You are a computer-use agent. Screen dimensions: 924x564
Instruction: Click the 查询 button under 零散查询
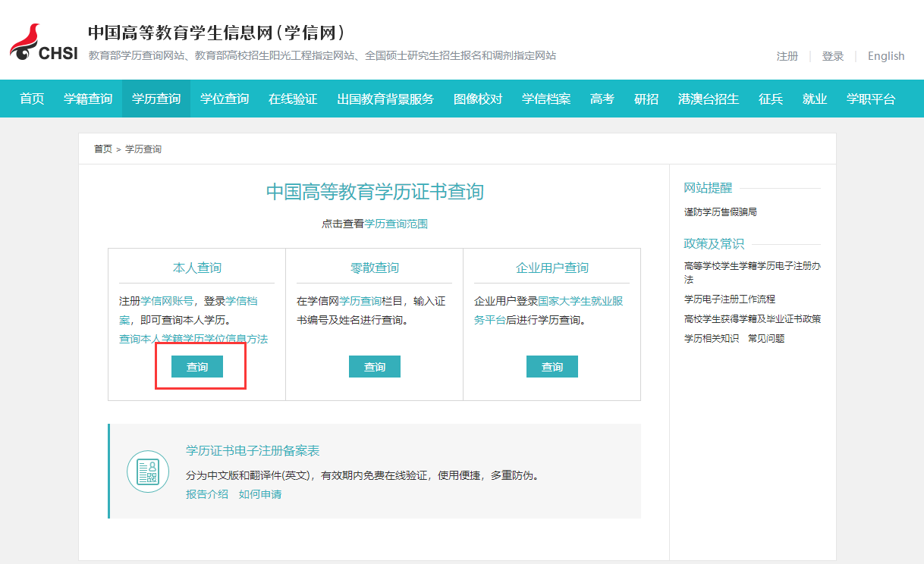(x=375, y=366)
